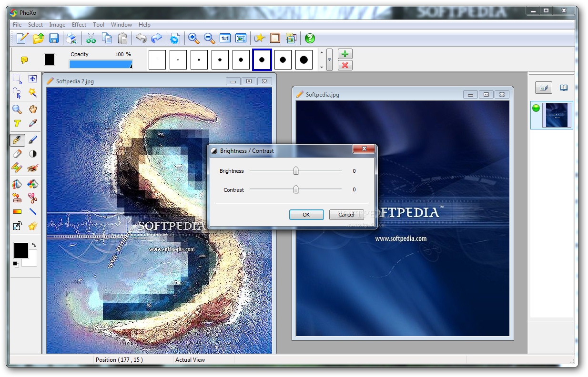Select the Clone Stamp tool

tap(17, 198)
